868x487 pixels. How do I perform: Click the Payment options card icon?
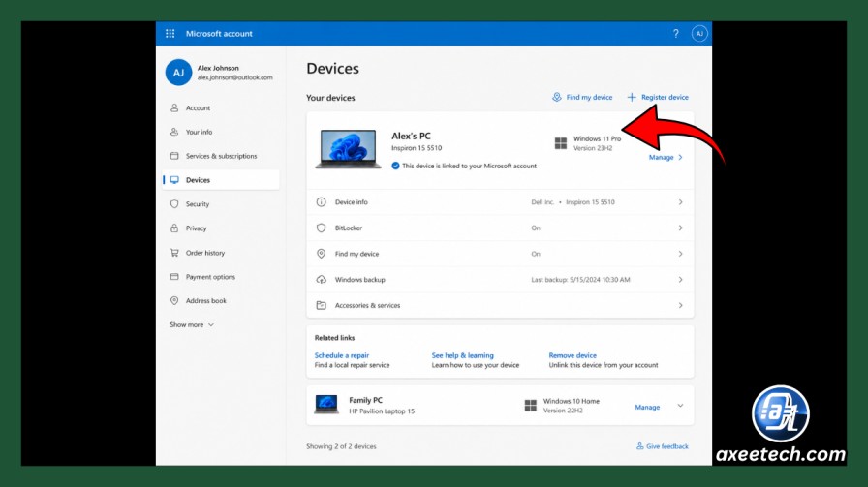pos(174,276)
